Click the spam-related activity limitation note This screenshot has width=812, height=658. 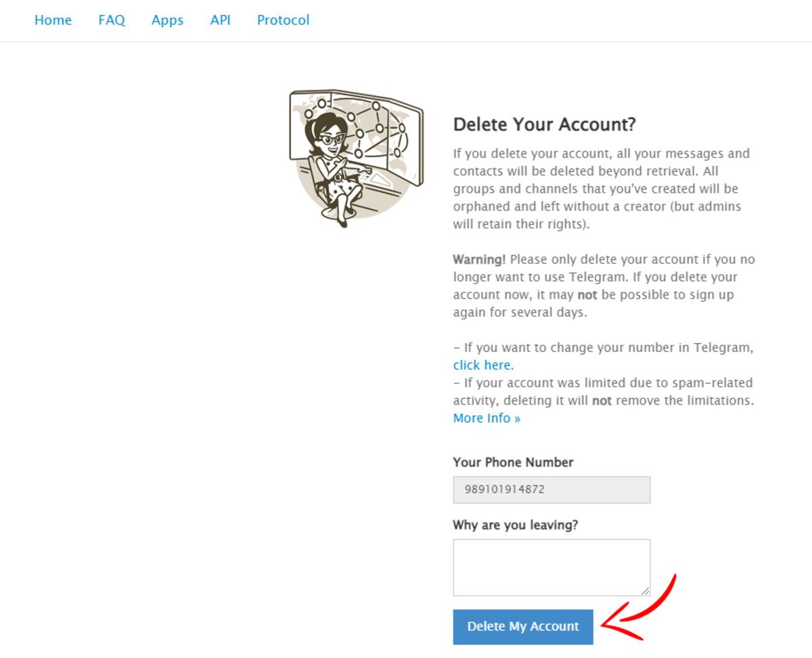604,391
